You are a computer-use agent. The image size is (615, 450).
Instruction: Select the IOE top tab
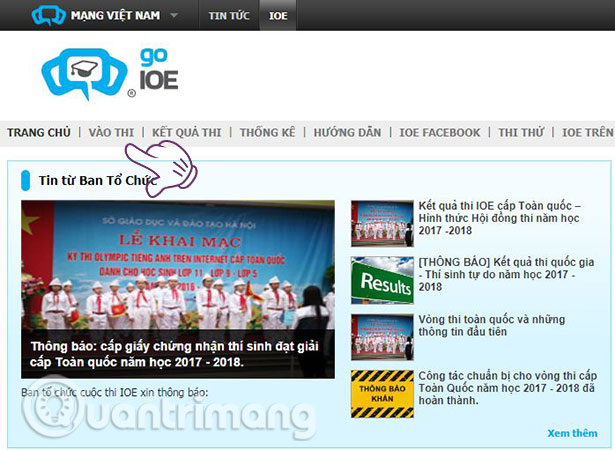click(x=278, y=16)
